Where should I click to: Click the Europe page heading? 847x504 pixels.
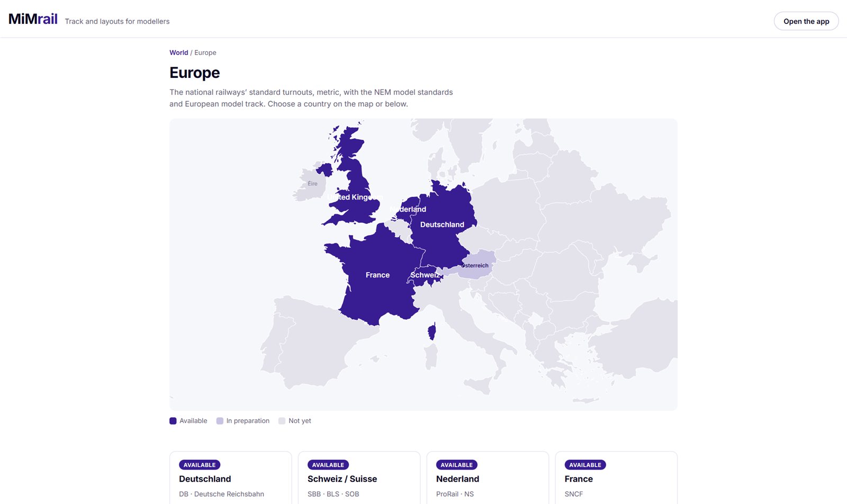[x=194, y=73]
